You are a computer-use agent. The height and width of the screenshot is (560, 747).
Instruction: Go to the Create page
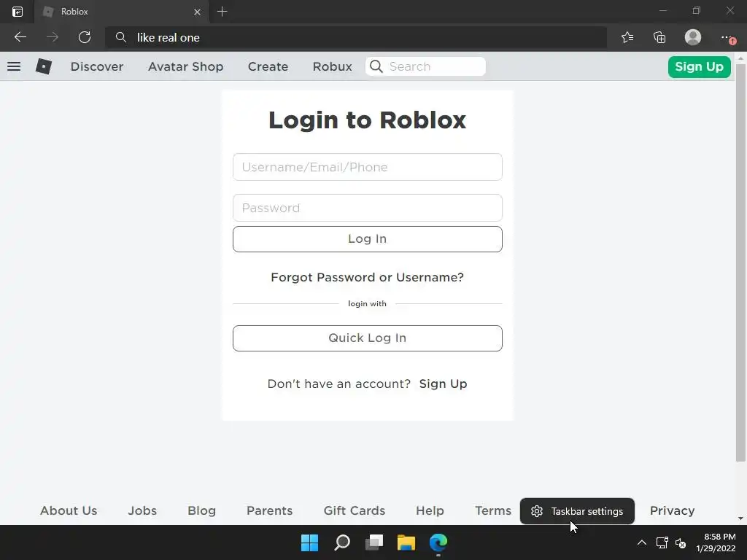click(268, 66)
